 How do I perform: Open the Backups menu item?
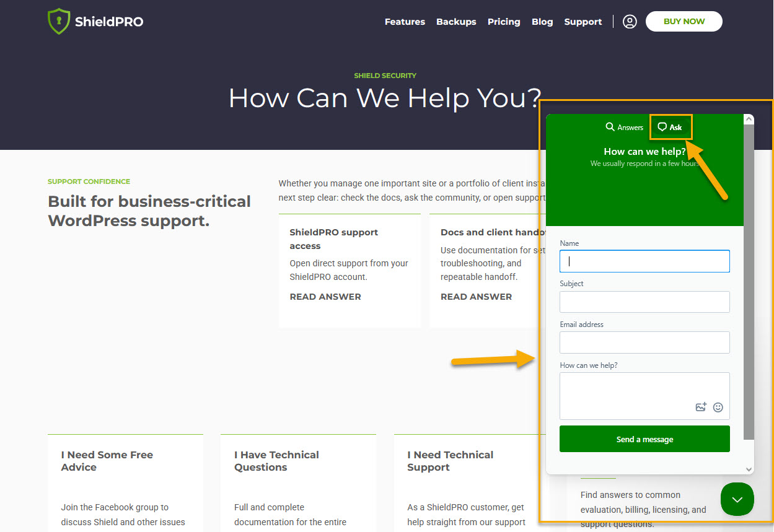point(456,22)
